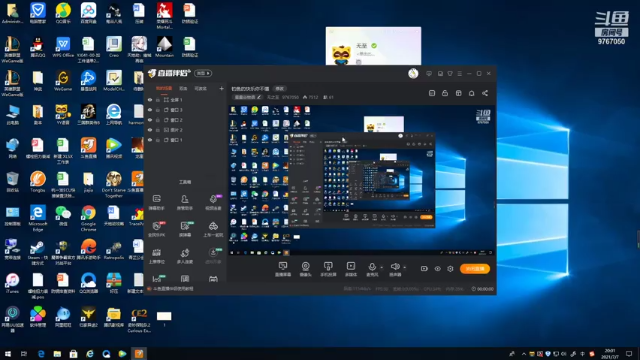Open the toolbox tool left of 上车一起玩

pos(185,229)
